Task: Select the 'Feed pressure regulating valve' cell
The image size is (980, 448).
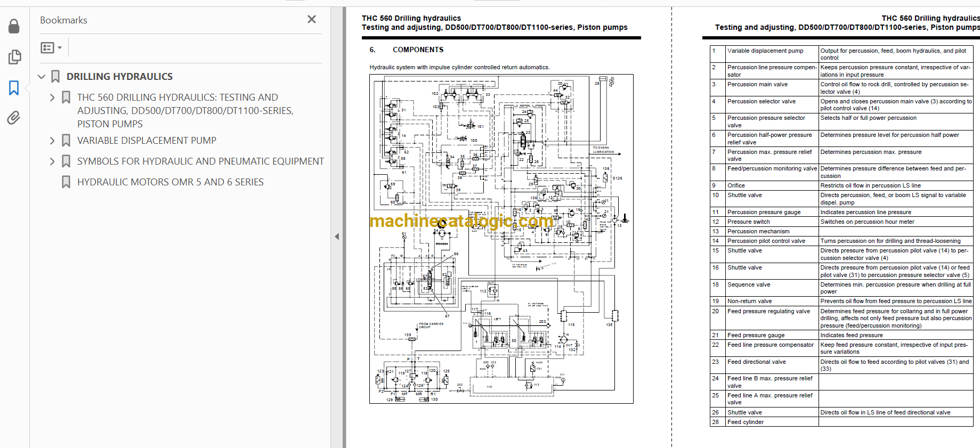Action: (x=772, y=318)
